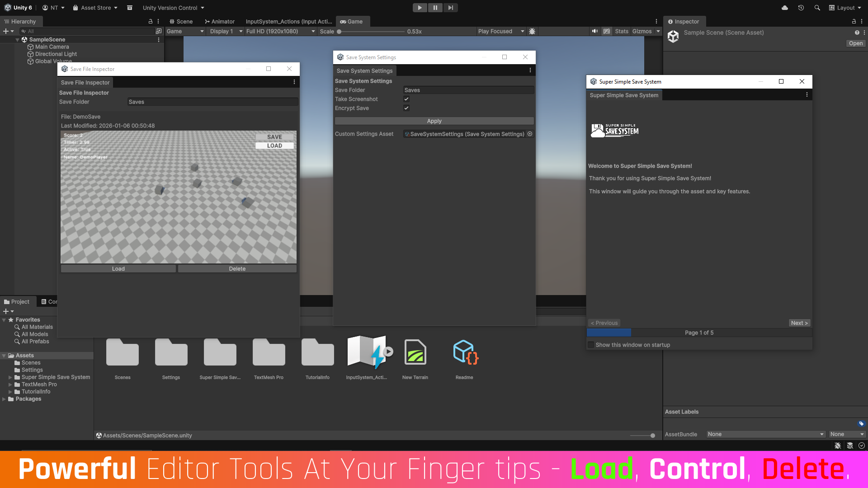Click the Pause button in the toolbar
Image resolution: width=868 pixels, height=488 pixels.
(x=435, y=8)
